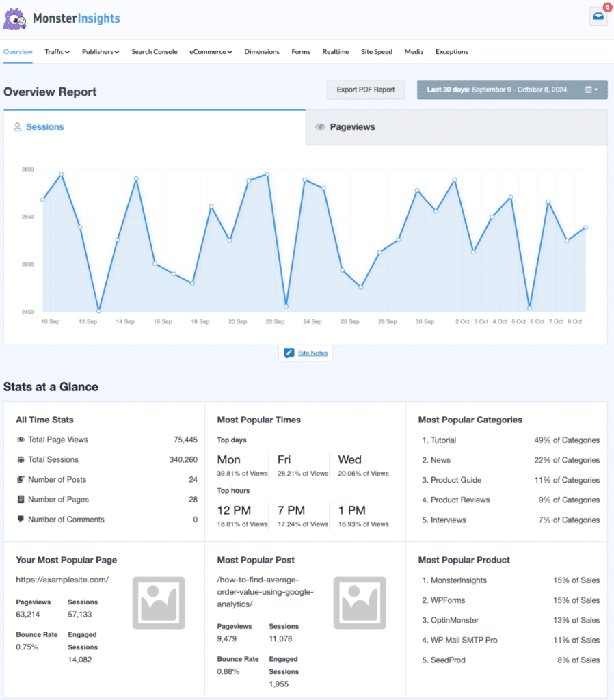Expand the Traffic dropdown menu
This screenshot has width=614, height=700.
(x=57, y=51)
